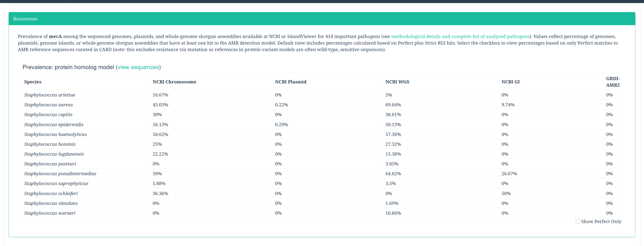Click the Staphylococcus arlettae row label
The image size is (644, 246).
point(49,95)
